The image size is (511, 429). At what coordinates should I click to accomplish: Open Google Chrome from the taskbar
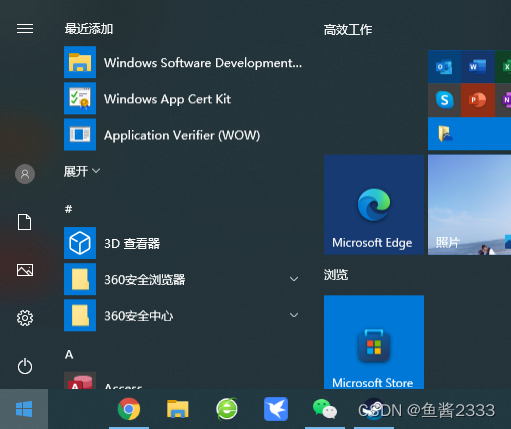(x=129, y=409)
